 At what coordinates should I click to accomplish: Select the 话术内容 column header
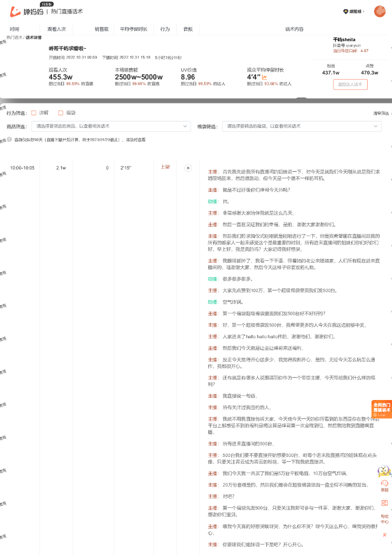295,29
